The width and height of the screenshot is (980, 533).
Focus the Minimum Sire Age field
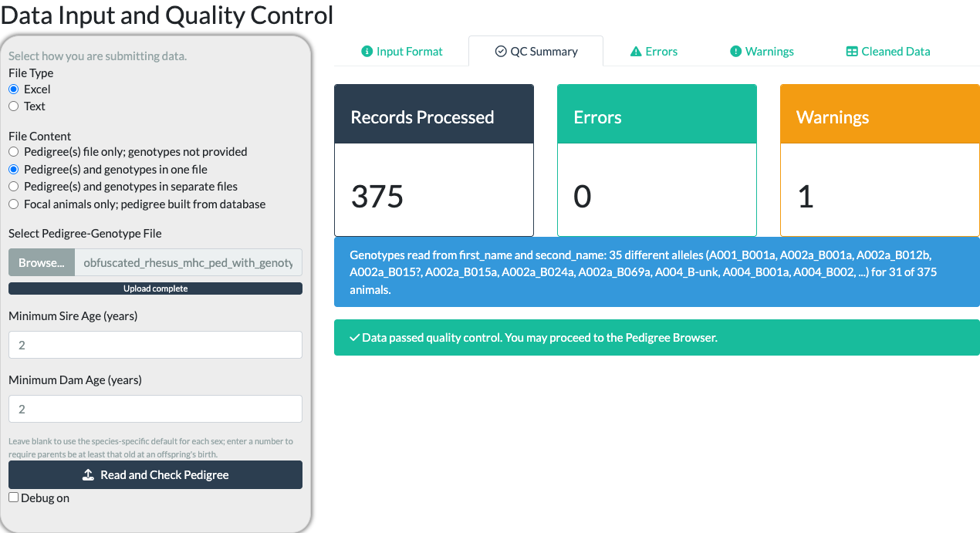click(155, 345)
